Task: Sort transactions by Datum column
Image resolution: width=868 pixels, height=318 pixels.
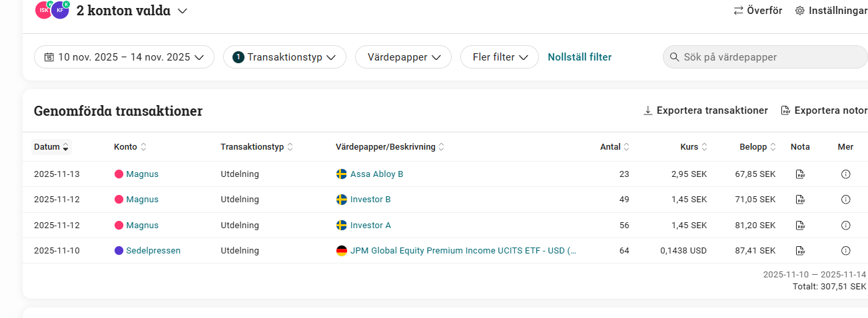Action: pos(52,147)
